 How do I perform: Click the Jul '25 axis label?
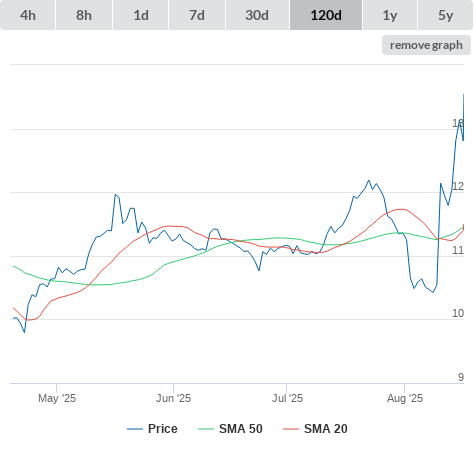tap(287, 398)
